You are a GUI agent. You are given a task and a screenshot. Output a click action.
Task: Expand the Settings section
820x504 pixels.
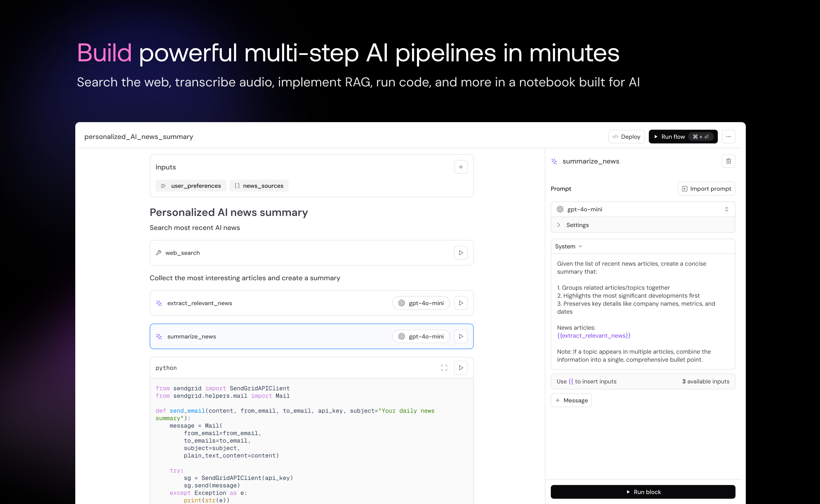(x=643, y=225)
